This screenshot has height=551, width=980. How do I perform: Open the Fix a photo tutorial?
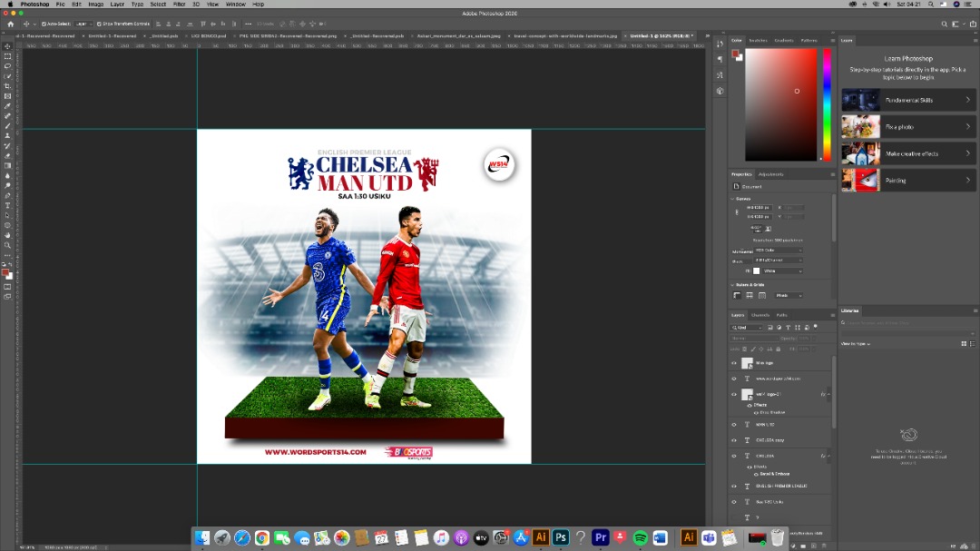(908, 127)
